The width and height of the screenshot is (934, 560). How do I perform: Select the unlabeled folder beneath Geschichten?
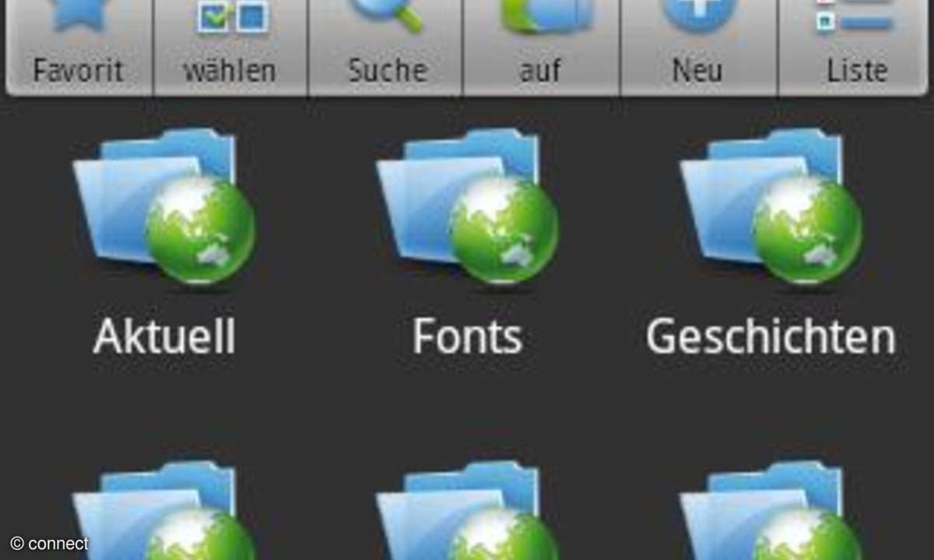pos(771,513)
